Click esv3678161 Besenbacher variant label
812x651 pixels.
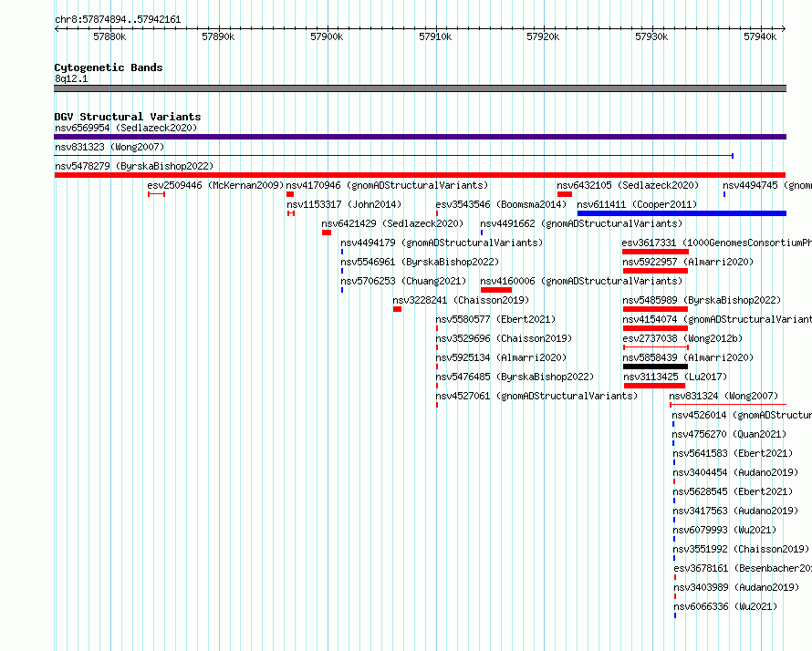(x=743, y=568)
